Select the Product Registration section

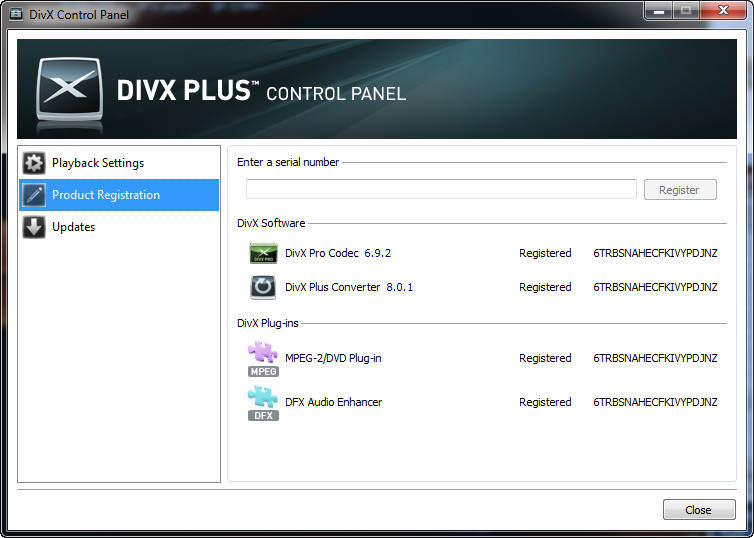(119, 195)
